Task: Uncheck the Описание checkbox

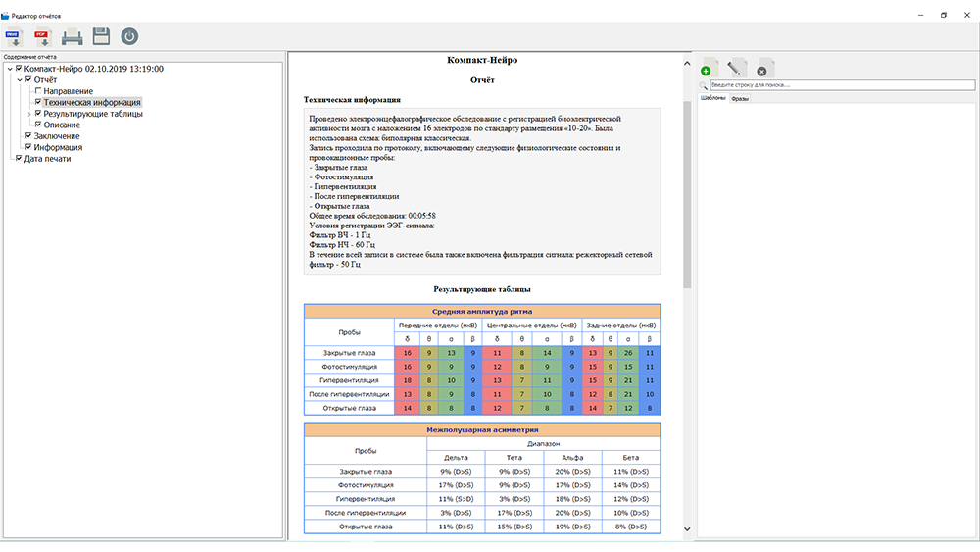Action: click(x=38, y=125)
